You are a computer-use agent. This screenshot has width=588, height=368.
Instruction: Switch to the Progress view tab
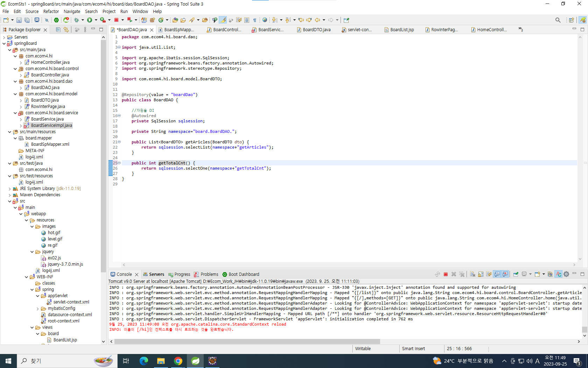pos(179,274)
